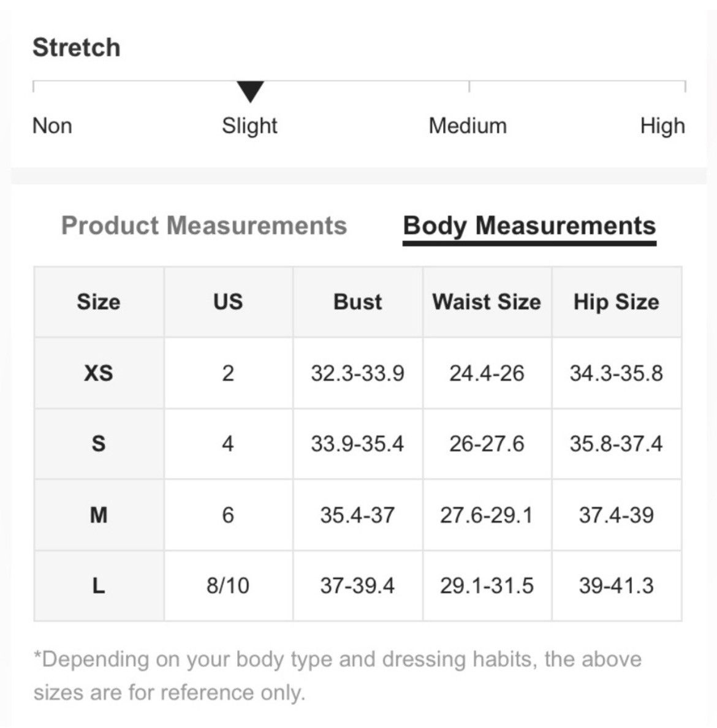Click the Bust column header
Image resolution: width=717 pixels, height=728 pixels.
pyautogui.click(x=358, y=301)
